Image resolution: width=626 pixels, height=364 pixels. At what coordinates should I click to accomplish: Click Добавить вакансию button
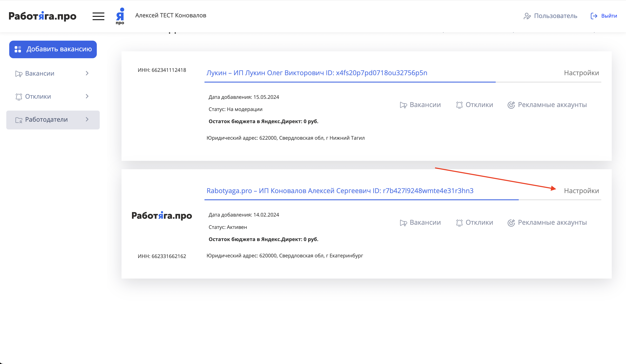[x=53, y=49]
